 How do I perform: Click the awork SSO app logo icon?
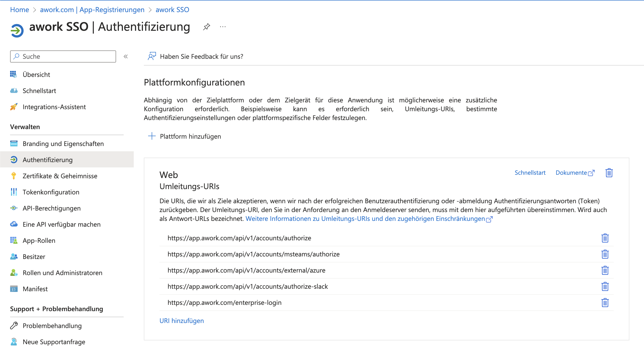coord(17,31)
